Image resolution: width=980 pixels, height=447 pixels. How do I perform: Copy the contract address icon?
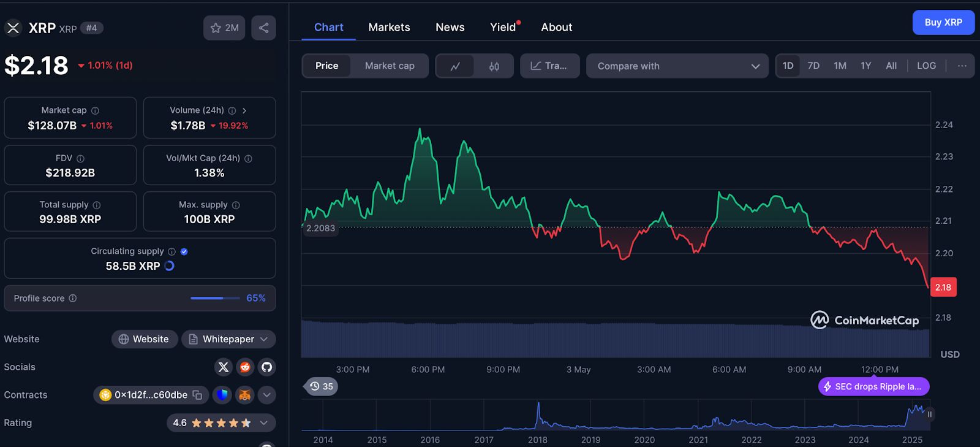(x=197, y=395)
